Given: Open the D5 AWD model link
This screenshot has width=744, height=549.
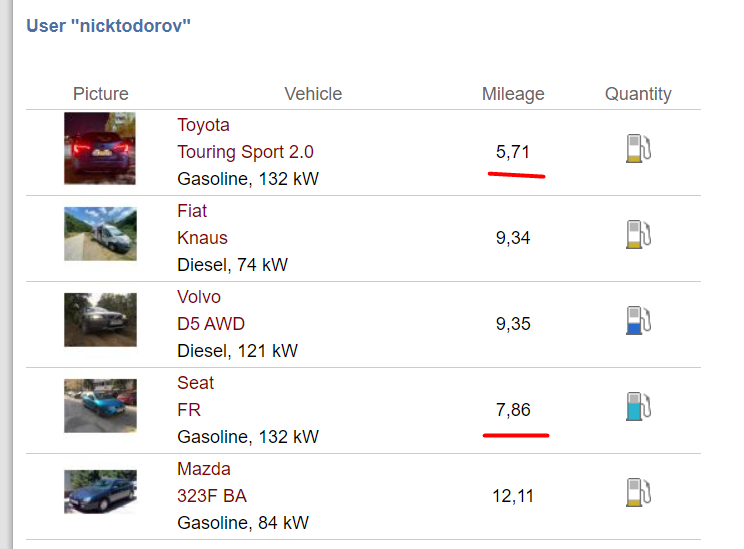Looking at the screenshot, I should 211,324.
